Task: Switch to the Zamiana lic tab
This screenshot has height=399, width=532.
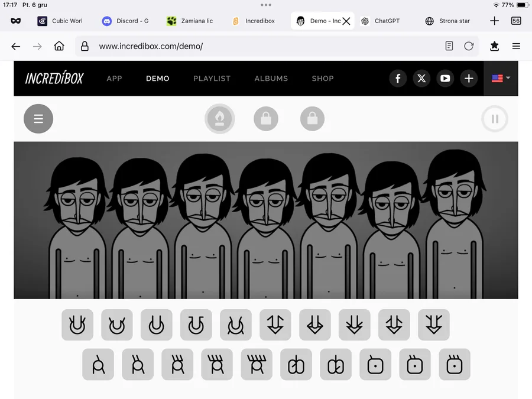Action: [x=190, y=21]
